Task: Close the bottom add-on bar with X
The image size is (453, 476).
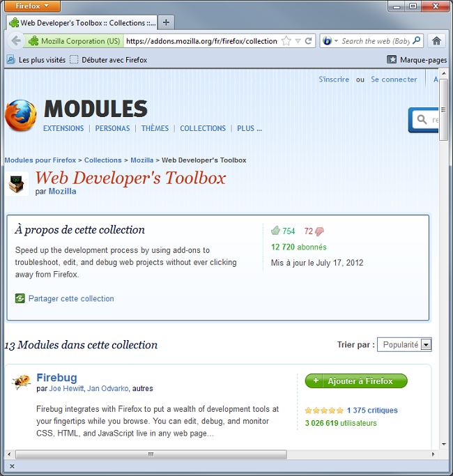Action: pyautogui.click(x=12, y=466)
